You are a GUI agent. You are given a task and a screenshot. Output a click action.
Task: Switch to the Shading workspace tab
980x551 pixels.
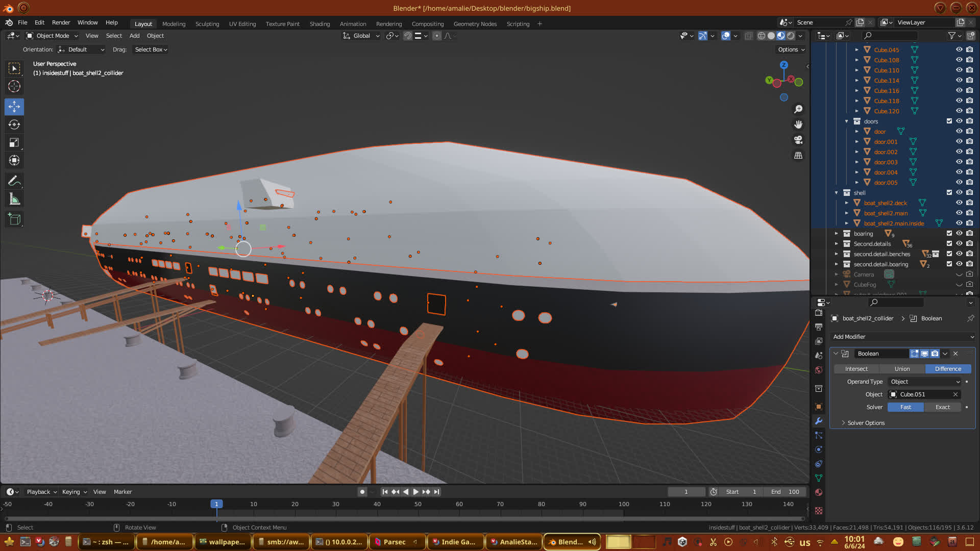[320, 23]
